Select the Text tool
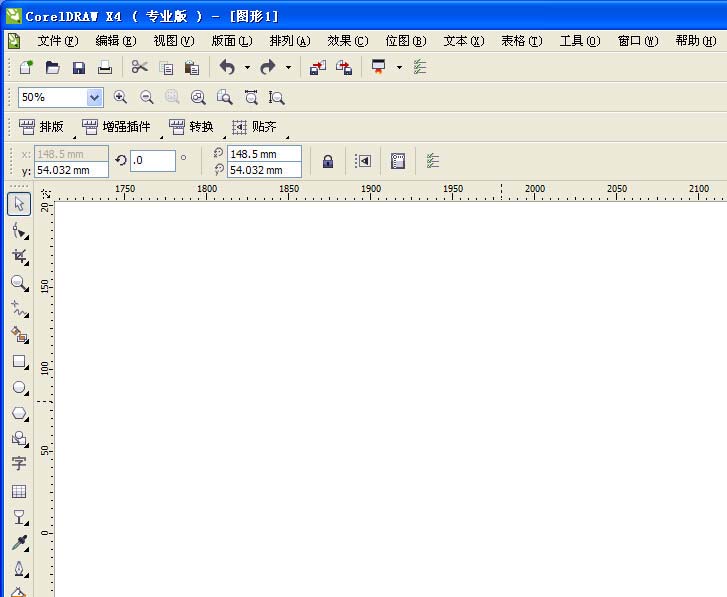 tap(19, 463)
